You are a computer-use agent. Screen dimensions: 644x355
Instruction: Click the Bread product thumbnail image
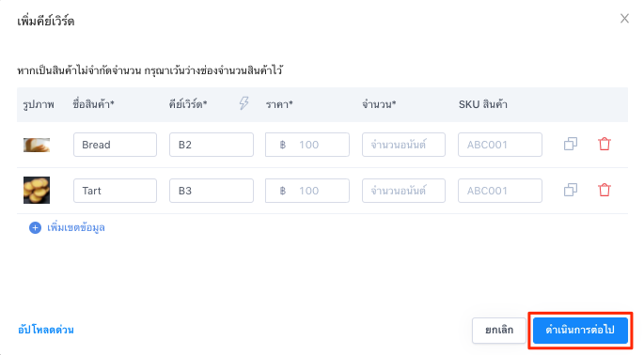(37, 145)
